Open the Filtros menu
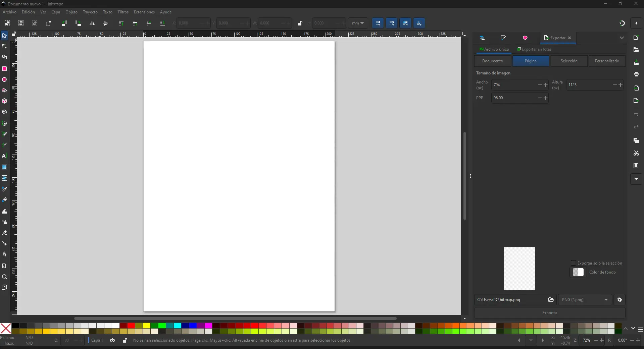 point(123,12)
